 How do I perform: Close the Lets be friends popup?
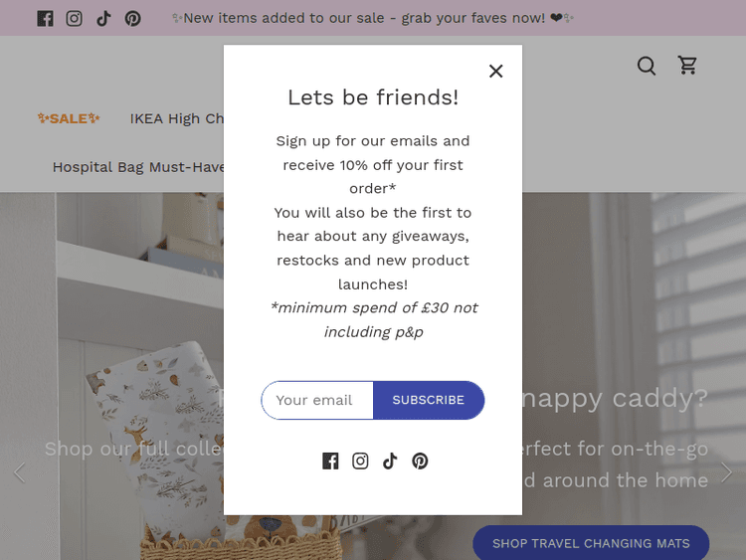[x=495, y=71]
